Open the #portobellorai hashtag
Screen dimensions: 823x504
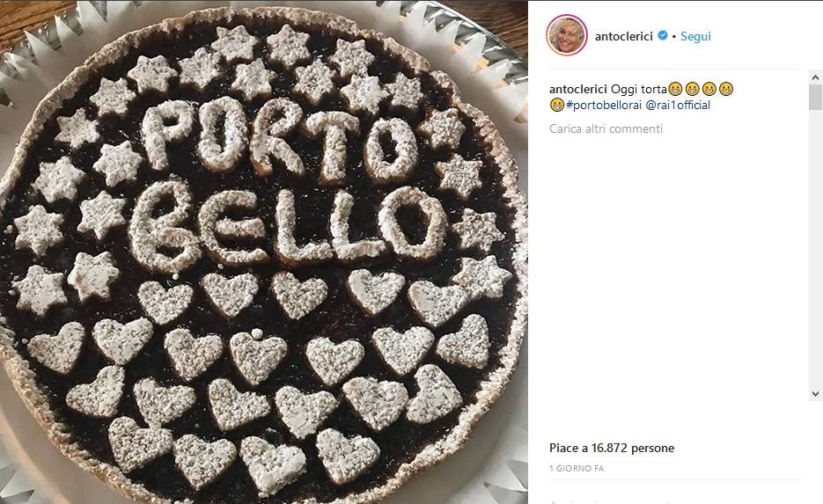(604, 105)
